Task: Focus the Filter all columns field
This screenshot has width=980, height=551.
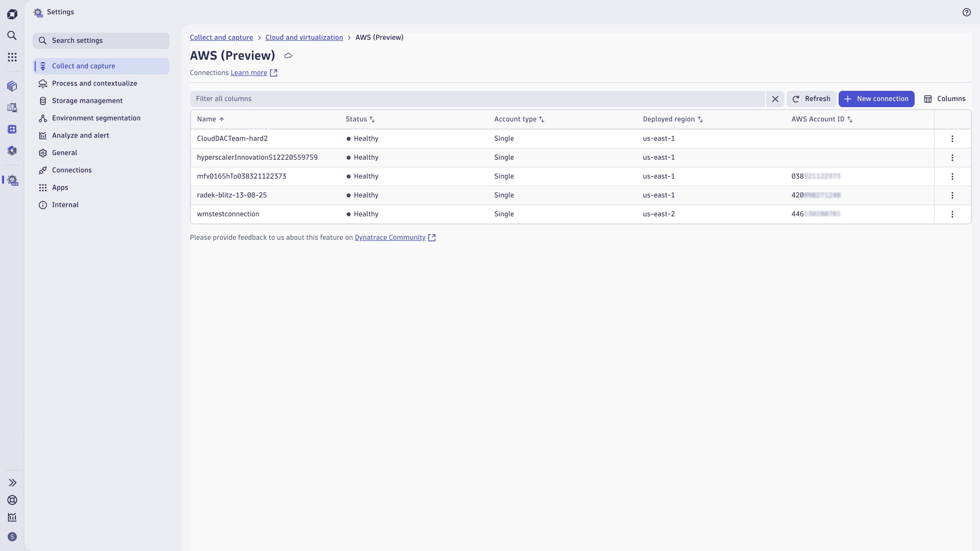Action: [477, 99]
